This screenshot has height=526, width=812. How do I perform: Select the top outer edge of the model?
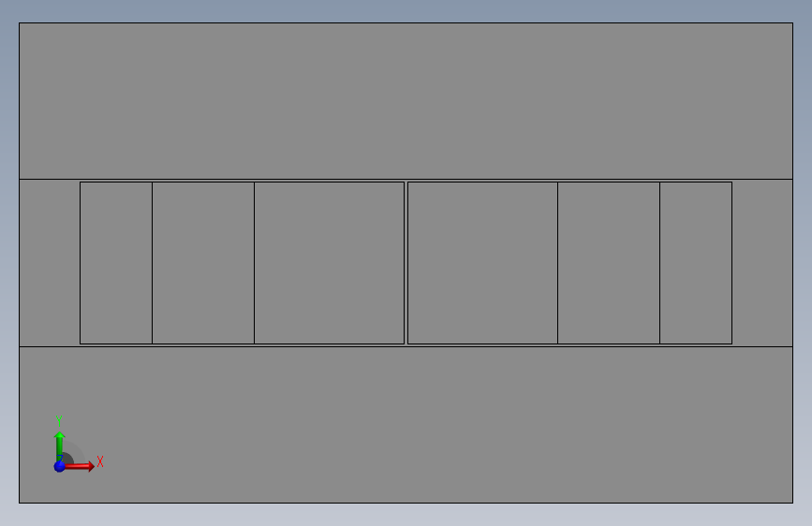pyautogui.click(x=406, y=22)
